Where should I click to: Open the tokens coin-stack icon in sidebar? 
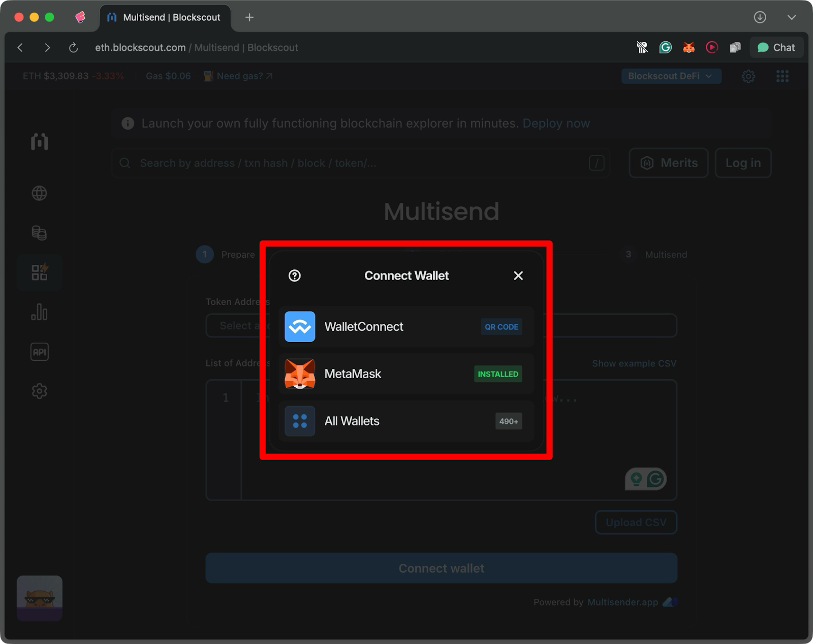click(x=39, y=233)
